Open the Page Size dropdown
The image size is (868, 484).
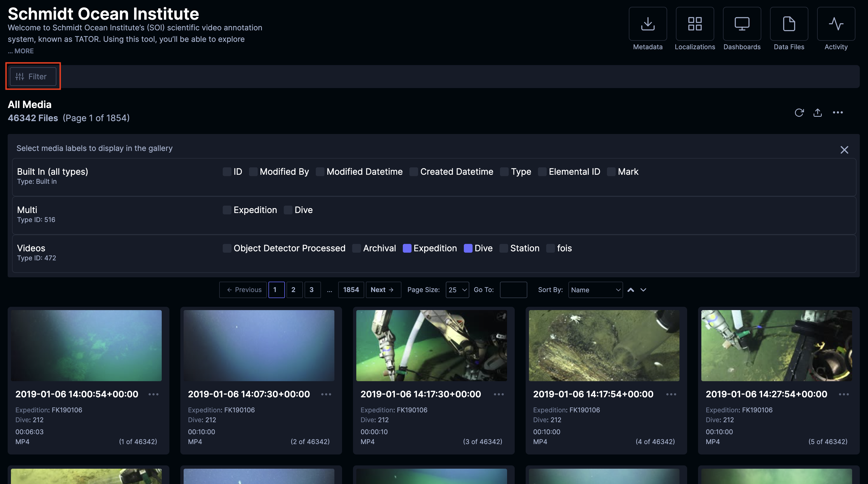[x=457, y=290]
